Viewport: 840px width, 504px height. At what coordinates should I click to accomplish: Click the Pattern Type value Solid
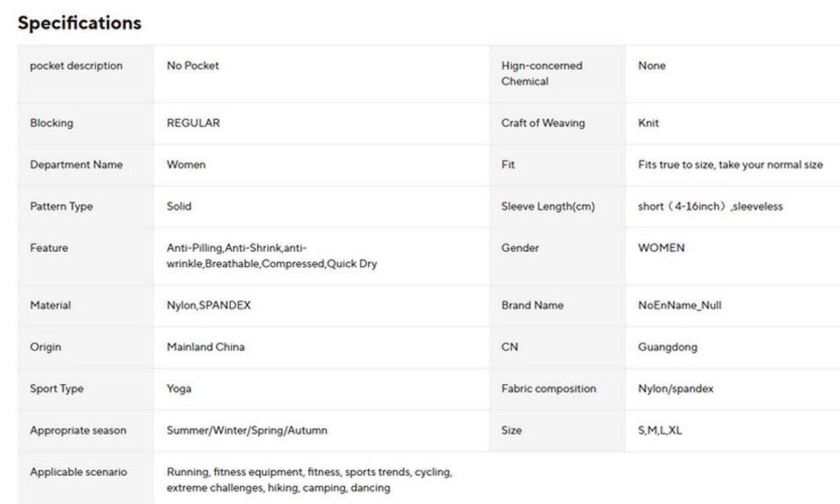coord(179,206)
